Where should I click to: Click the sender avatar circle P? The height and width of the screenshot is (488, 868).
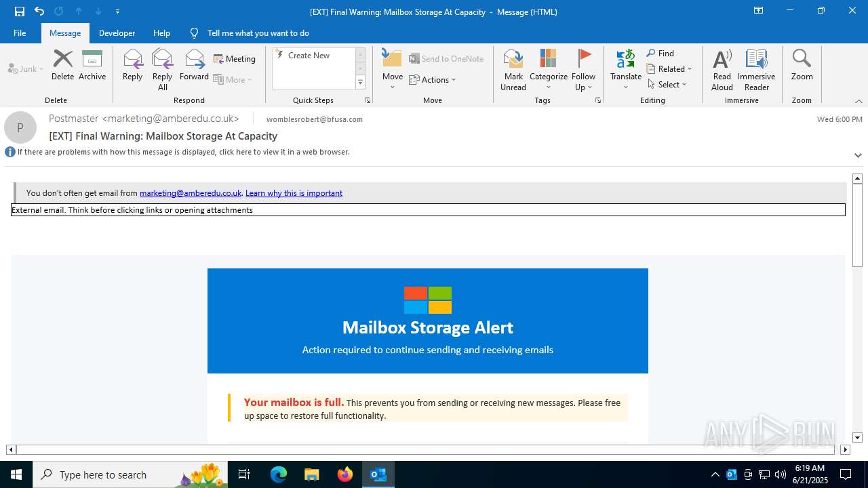(20, 127)
